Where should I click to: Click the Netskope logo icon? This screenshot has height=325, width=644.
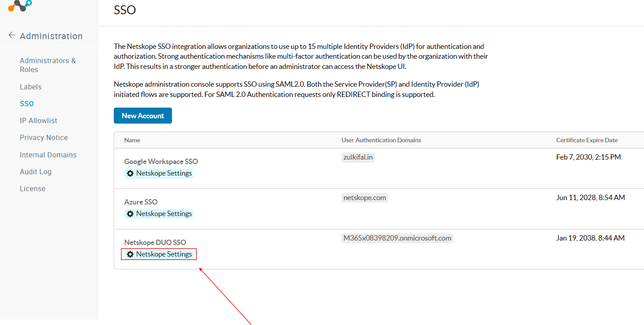click(x=20, y=5)
